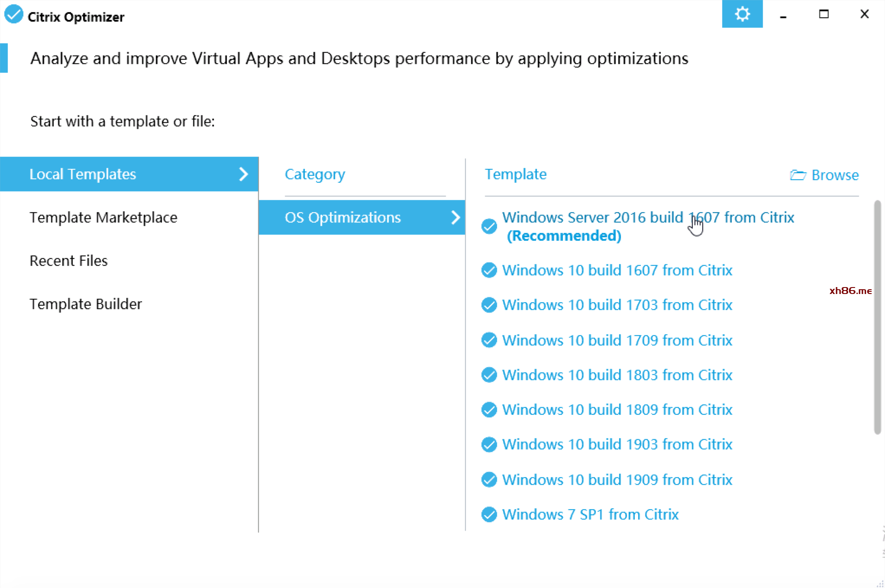This screenshot has width=885, height=588.
Task: Open Windows 10 build 1709 from Citrix
Action: pyautogui.click(x=617, y=340)
